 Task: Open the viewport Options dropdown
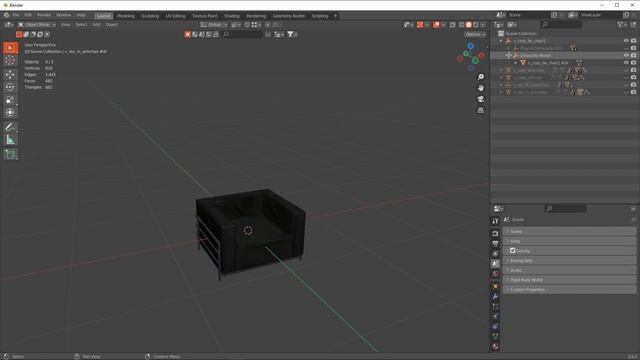point(475,34)
